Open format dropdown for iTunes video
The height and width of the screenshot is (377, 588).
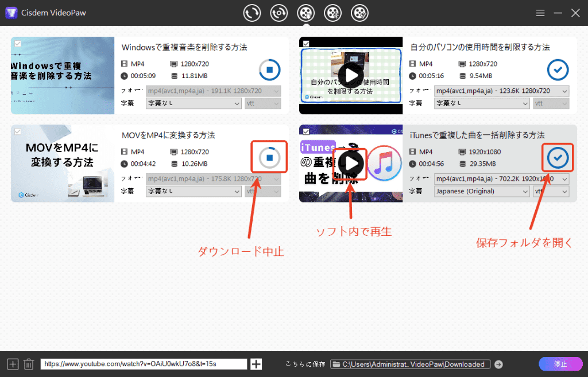coord(502,179)
